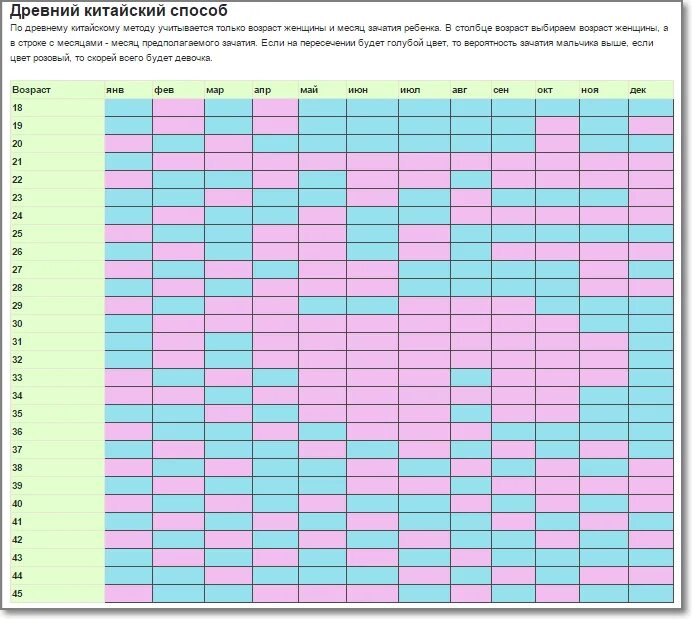Click age row label 18
The width and height of the screenshot is (692, 619).
tap(17, 108)
